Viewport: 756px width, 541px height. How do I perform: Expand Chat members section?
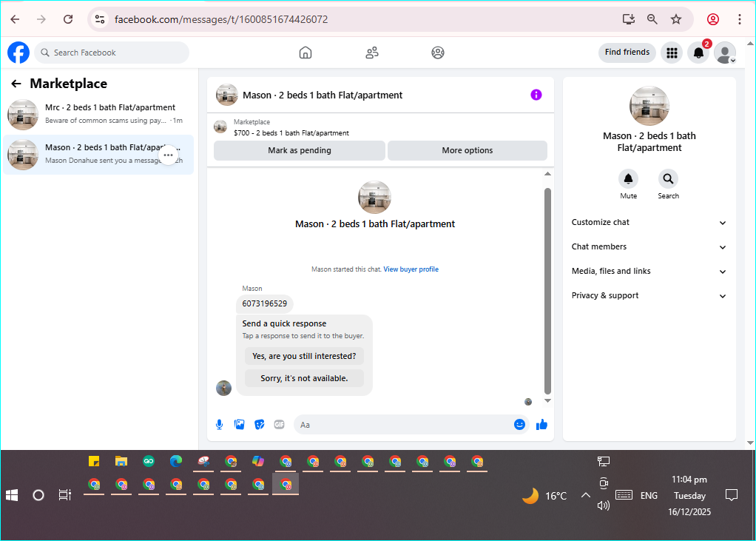[649, 247]
